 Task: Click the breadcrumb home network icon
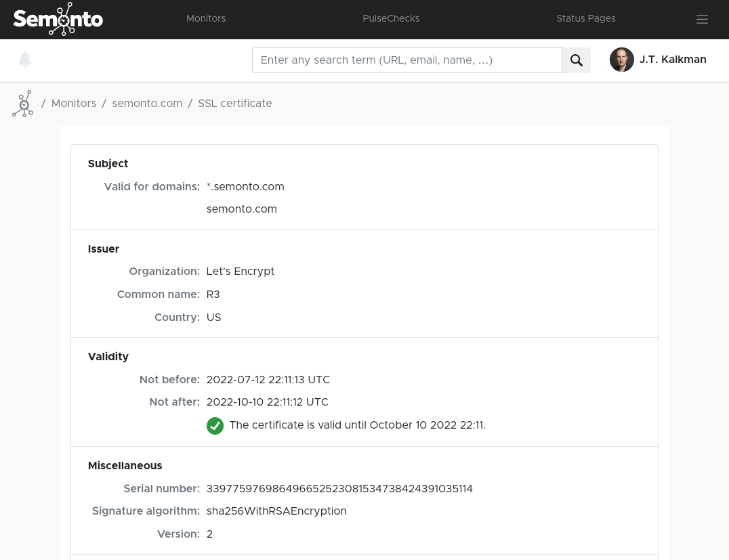click(x=22, y=104)
